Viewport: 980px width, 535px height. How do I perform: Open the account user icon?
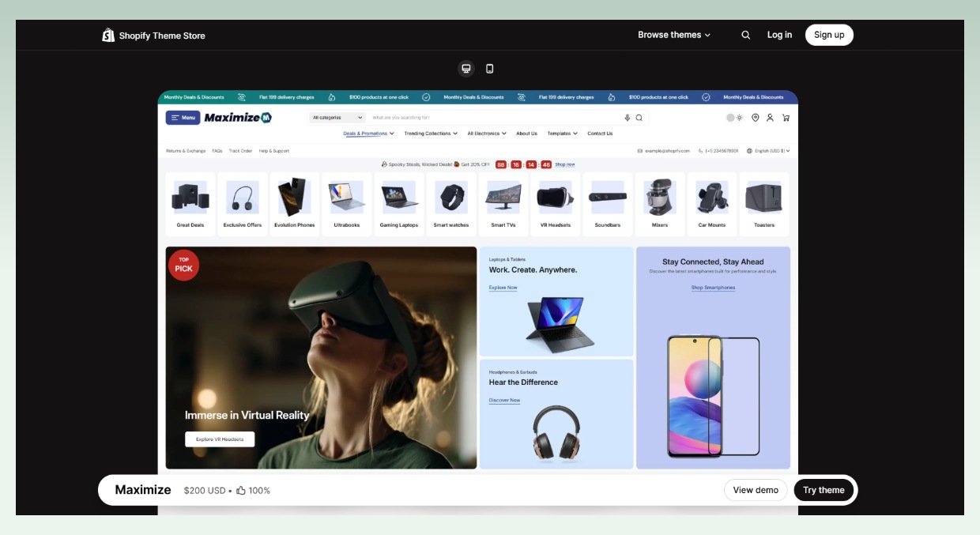pyautogui.click(x=770, y=118)
